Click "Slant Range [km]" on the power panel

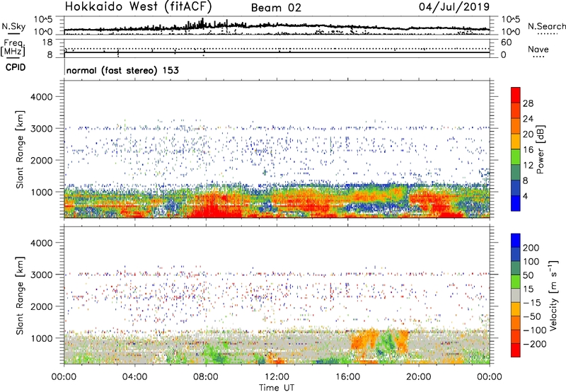coord(20,149)
